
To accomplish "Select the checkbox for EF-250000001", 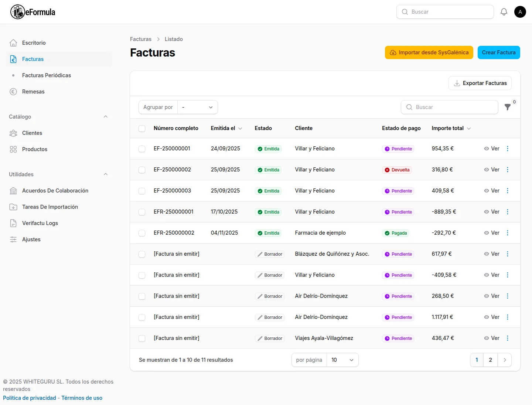I will (142, 149).
